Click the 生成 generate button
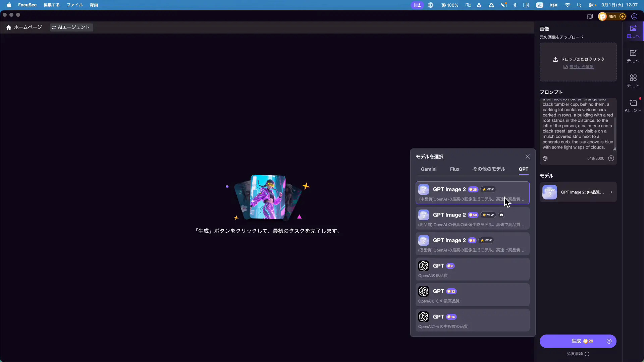Viewport: 644px width, 362px height. point(578,341)
